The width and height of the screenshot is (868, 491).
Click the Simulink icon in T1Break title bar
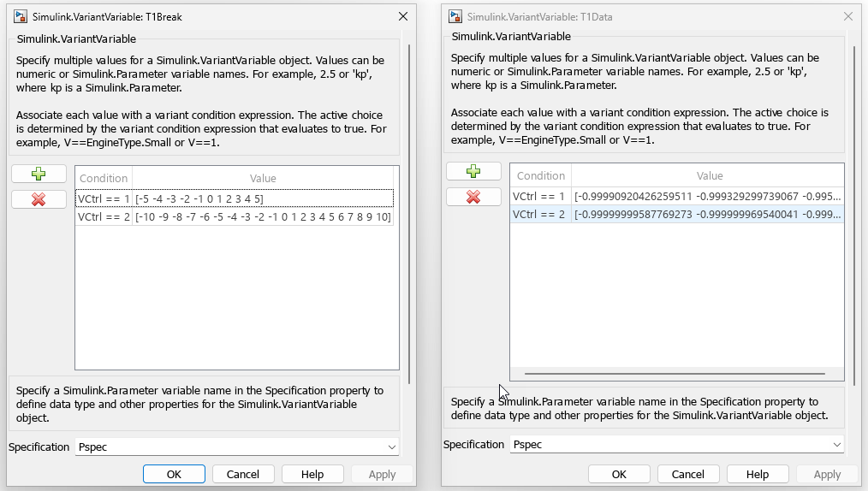click(21, 16)
